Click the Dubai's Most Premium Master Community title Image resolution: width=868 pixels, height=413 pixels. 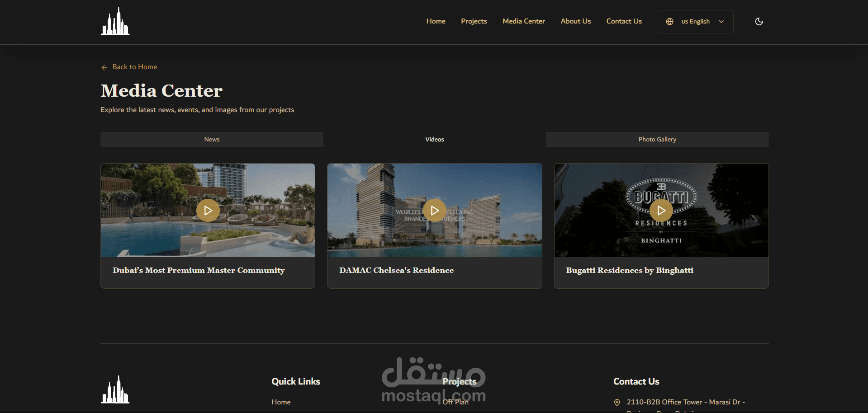199,270
